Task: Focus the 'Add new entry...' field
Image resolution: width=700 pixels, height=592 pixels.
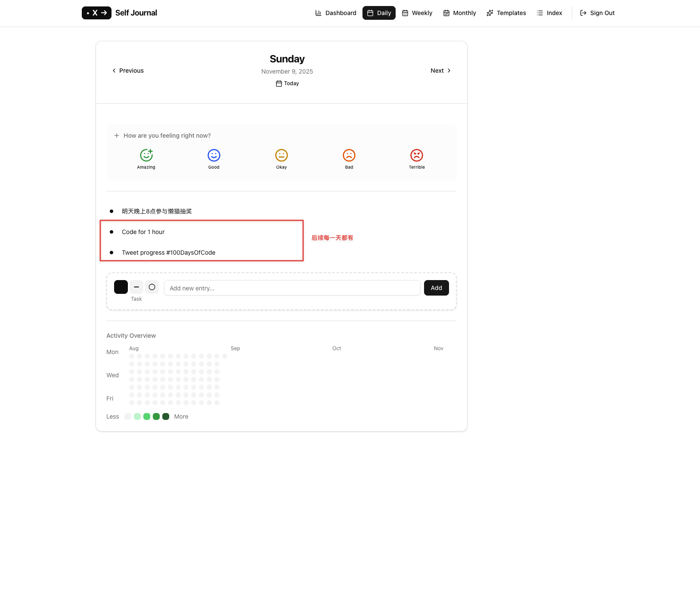Action: 292,288
